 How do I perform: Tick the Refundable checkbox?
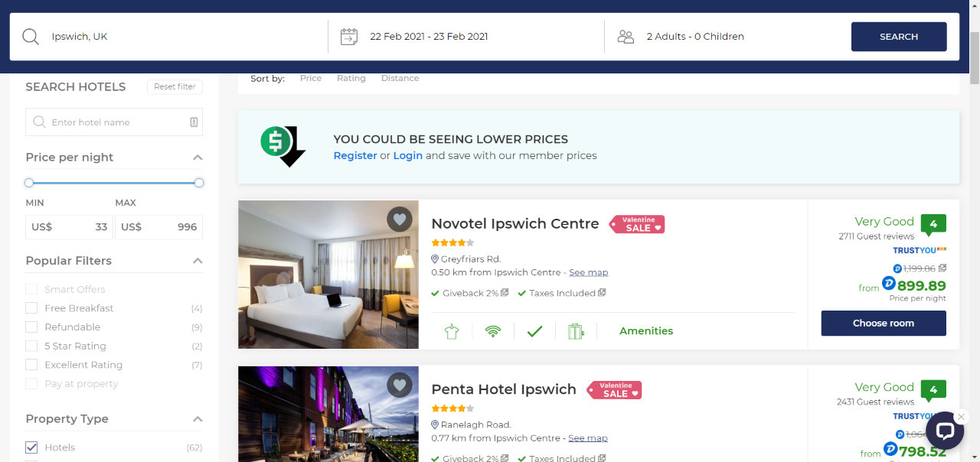tap(31, 327)
